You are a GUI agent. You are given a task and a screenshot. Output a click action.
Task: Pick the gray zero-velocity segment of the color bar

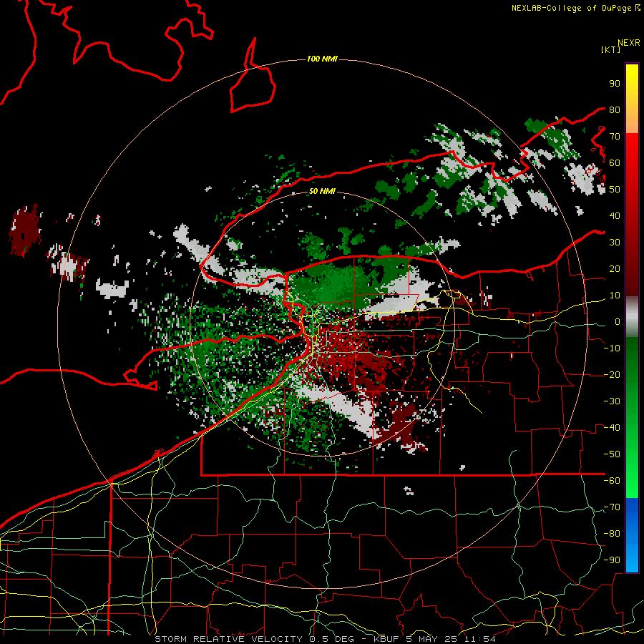click(x=632, y=317)
